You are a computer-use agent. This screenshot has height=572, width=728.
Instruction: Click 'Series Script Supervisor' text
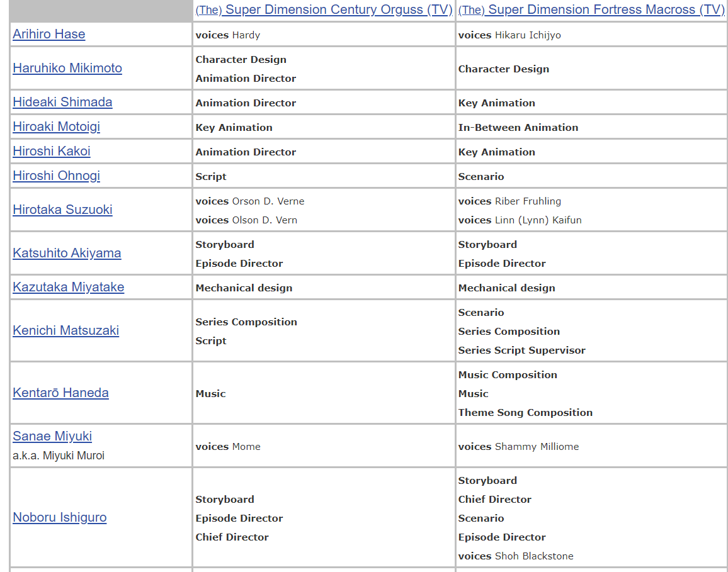point(522,350)
